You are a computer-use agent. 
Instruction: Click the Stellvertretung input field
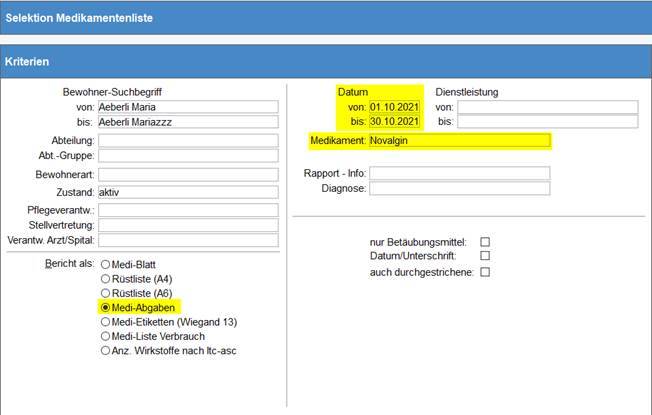point(188,225)
